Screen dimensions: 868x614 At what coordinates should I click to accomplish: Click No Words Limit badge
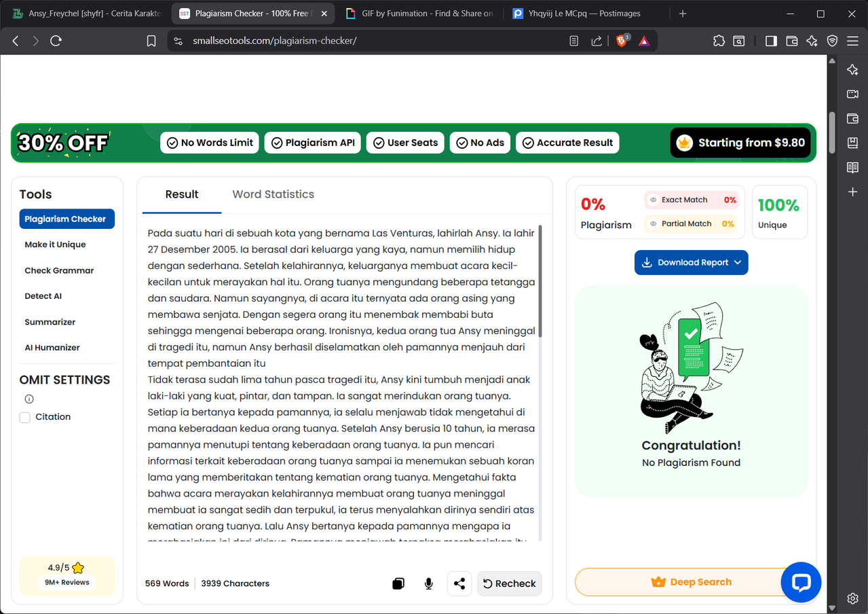pyautogui.click(x=210, y=143)
